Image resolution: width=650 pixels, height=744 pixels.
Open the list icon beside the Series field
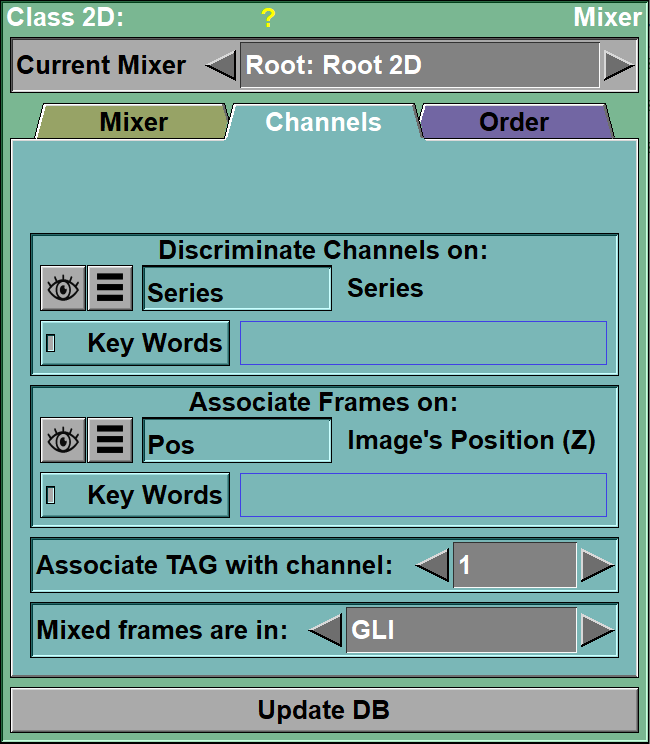110,289
